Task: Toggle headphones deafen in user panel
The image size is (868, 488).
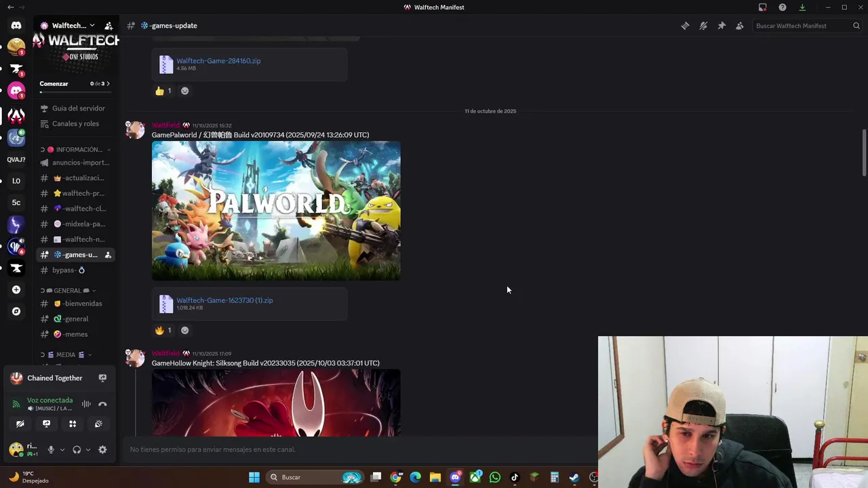Action: (x=77, y=449)
